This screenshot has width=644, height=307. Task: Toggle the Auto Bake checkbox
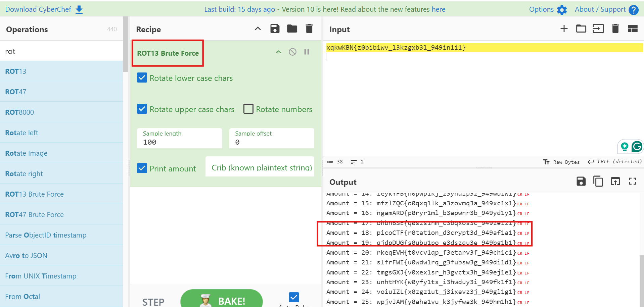tap(294, 297)
